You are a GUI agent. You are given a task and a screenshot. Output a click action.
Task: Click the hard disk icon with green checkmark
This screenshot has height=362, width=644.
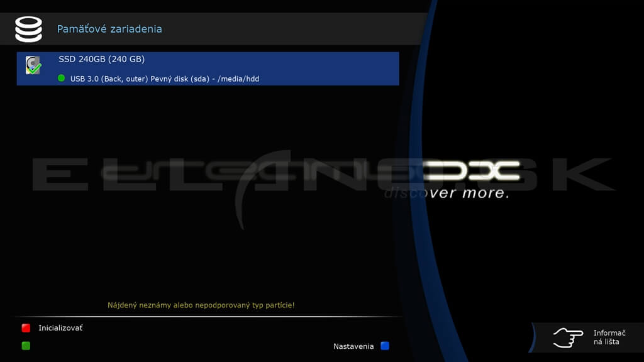click(x=33, y=65)
